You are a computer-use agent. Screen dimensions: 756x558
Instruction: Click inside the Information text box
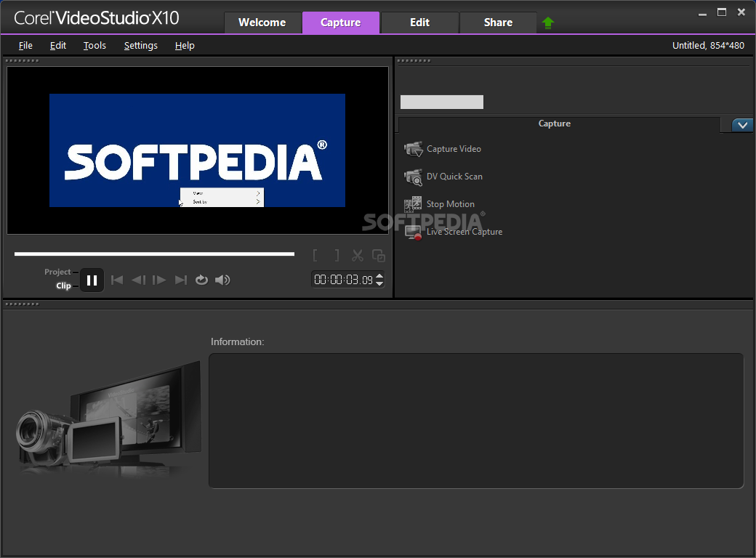point(476,421)
